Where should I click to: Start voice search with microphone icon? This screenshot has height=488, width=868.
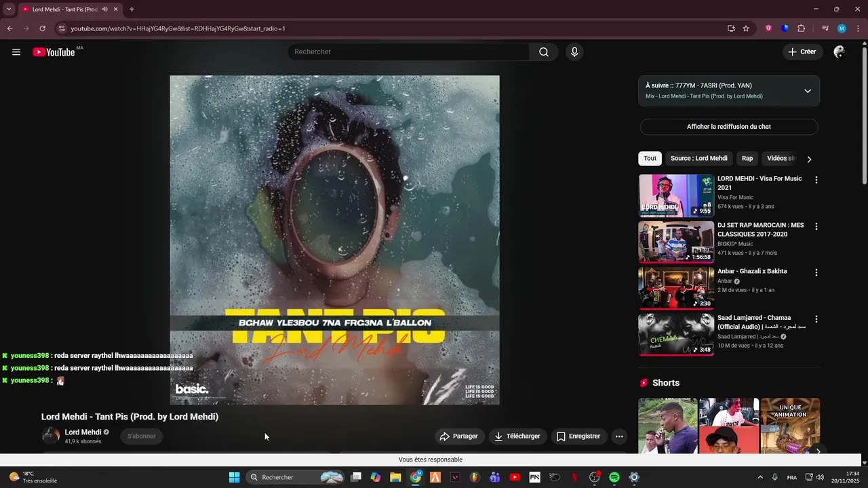point(574,52)
